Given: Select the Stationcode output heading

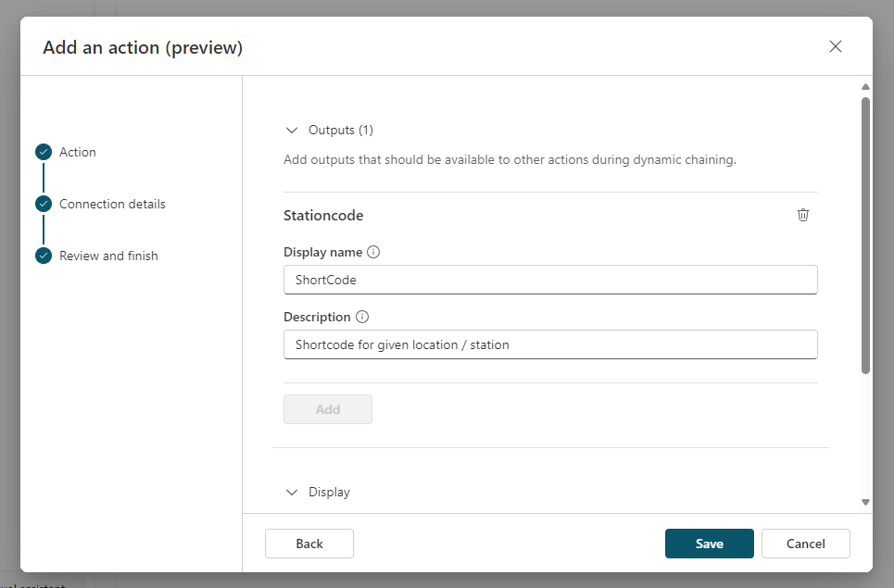Looking at the screenshot, I should [x=323, y=215].
